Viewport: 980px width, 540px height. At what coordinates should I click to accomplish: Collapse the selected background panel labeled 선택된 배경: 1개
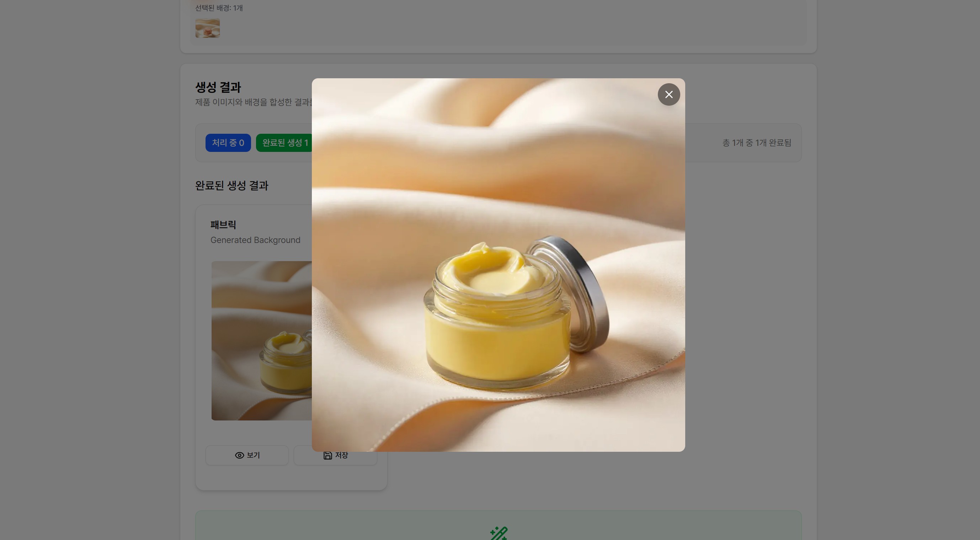218,7
